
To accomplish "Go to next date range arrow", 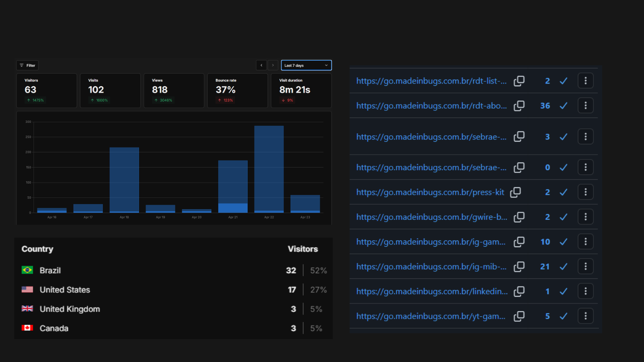I will pyautogui.click(x=273, y=65).
